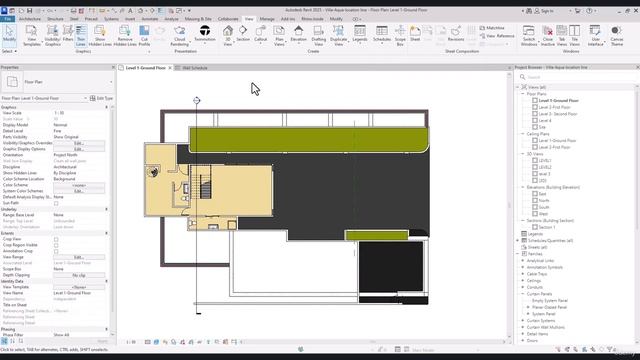Open the File menu
This screenshot has height=360, width=640.
point(7,19)
